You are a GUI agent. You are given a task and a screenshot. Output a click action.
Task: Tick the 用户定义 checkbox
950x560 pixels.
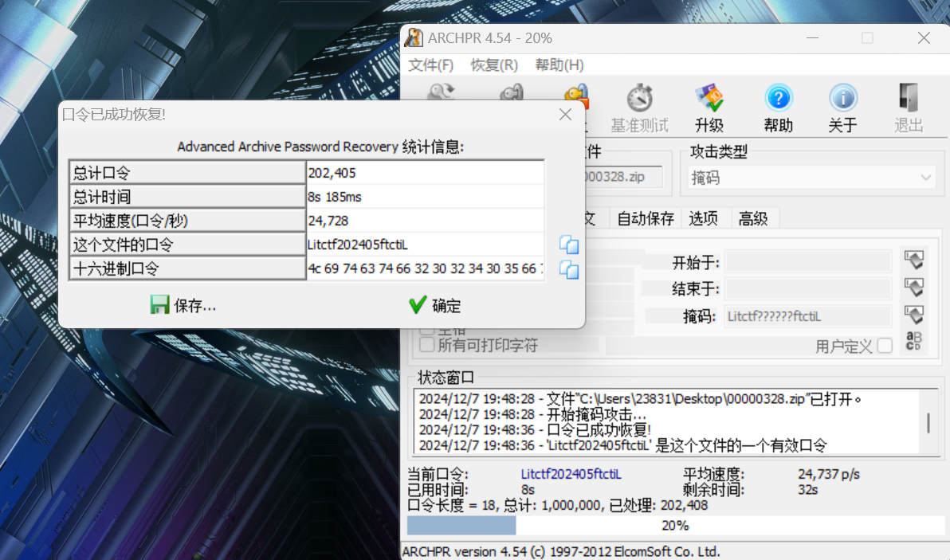(885, 346)
